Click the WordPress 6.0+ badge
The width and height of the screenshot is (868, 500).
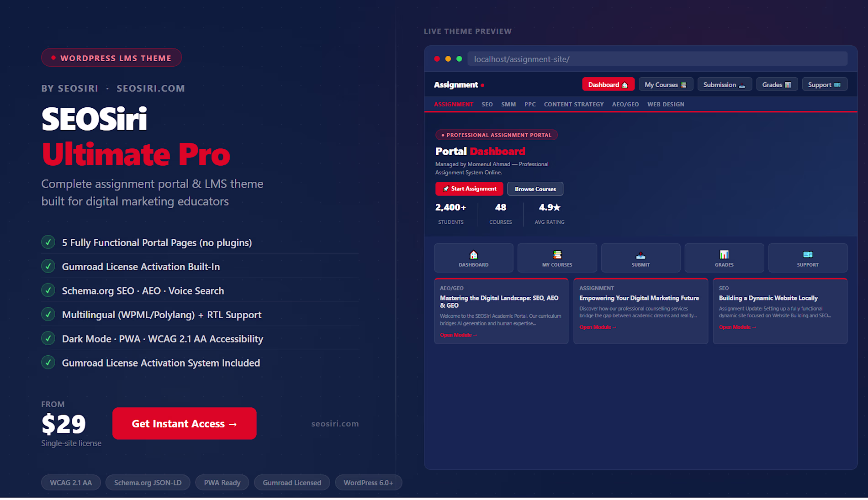click(368, 483)
